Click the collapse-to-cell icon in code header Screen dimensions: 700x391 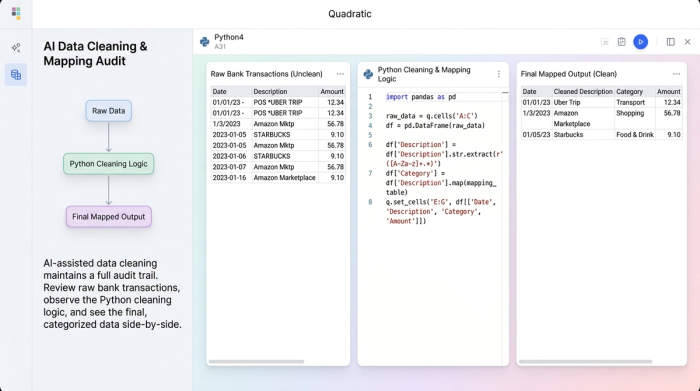coord(605,42)
